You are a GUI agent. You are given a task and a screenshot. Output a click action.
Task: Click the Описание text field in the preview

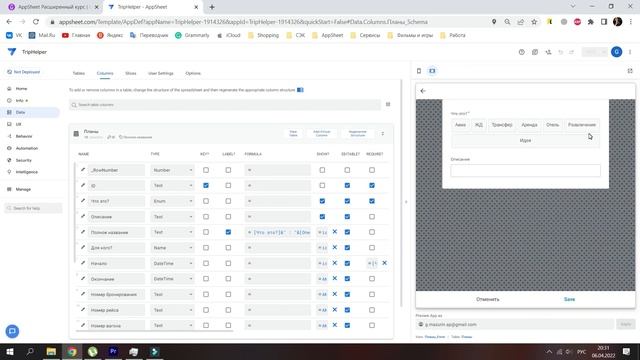click(525, 171)
